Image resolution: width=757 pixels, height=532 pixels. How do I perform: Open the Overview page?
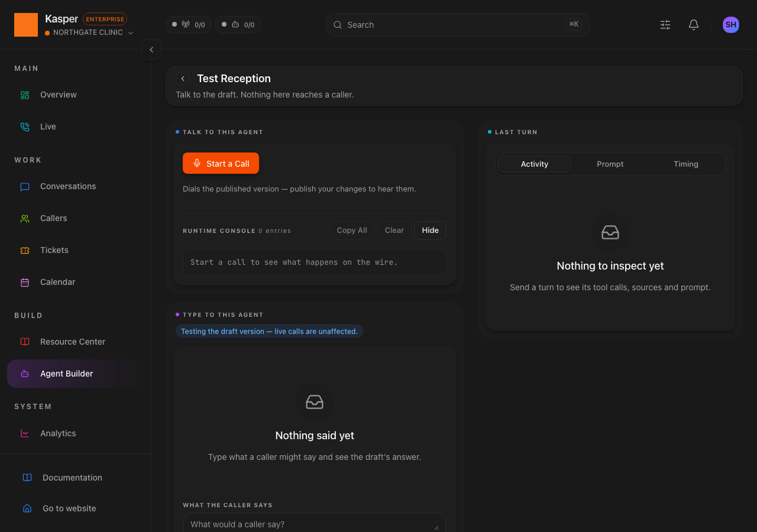75,95
